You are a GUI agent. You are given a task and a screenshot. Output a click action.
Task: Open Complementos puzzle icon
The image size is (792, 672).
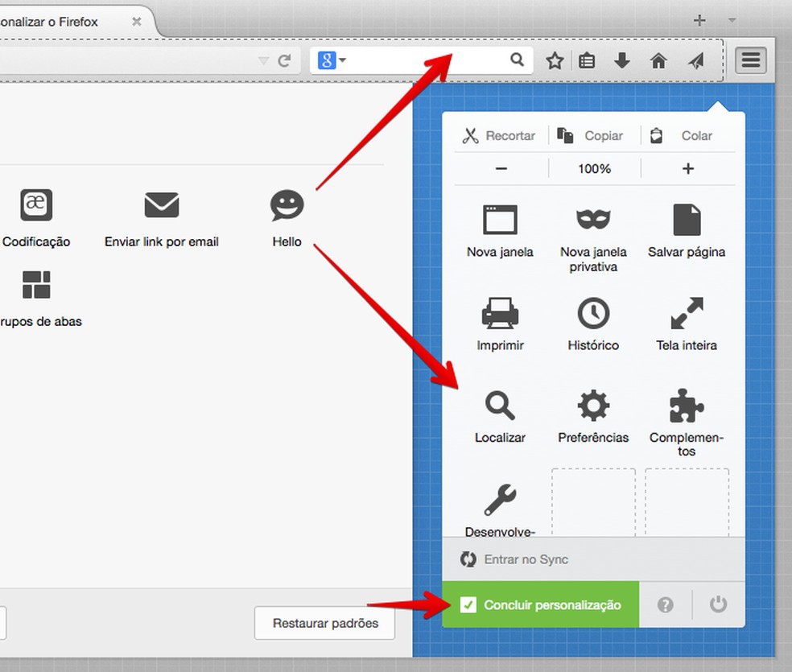[x=687, y=406]
